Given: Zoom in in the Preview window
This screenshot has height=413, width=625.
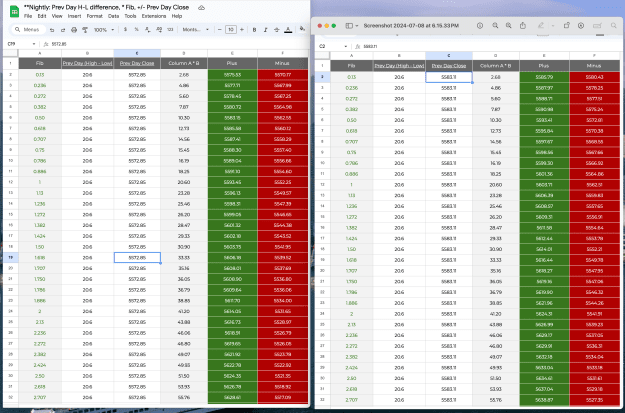Looking at the screenshot, I should click(509, 26).
